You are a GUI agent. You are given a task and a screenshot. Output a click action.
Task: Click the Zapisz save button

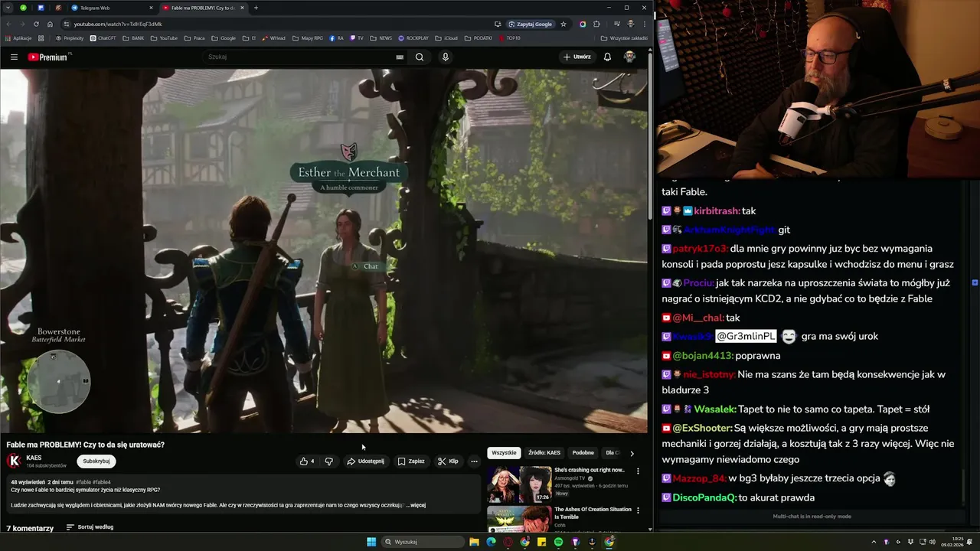pyautogui.click(x=411, y=461)
